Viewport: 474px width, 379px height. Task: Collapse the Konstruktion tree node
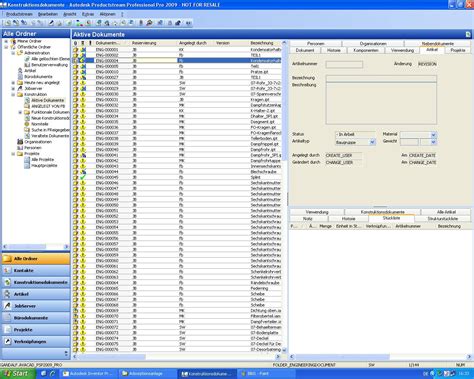pyautogui.click(x=13, y=94)
